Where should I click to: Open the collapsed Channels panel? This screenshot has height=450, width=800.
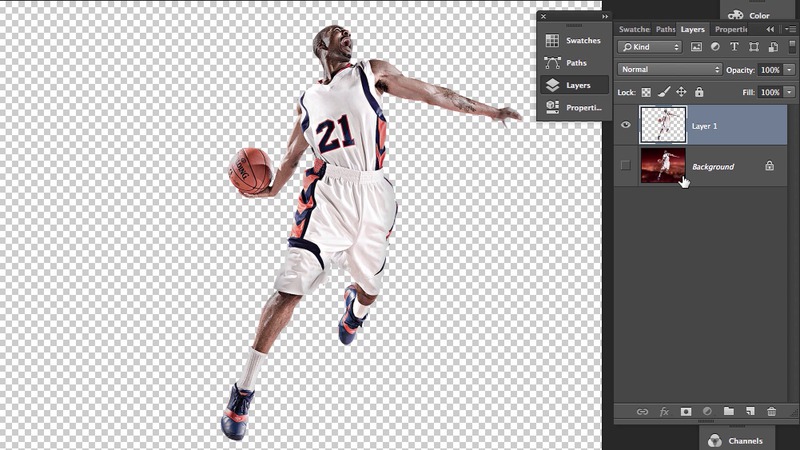click(x=738, y=440)
